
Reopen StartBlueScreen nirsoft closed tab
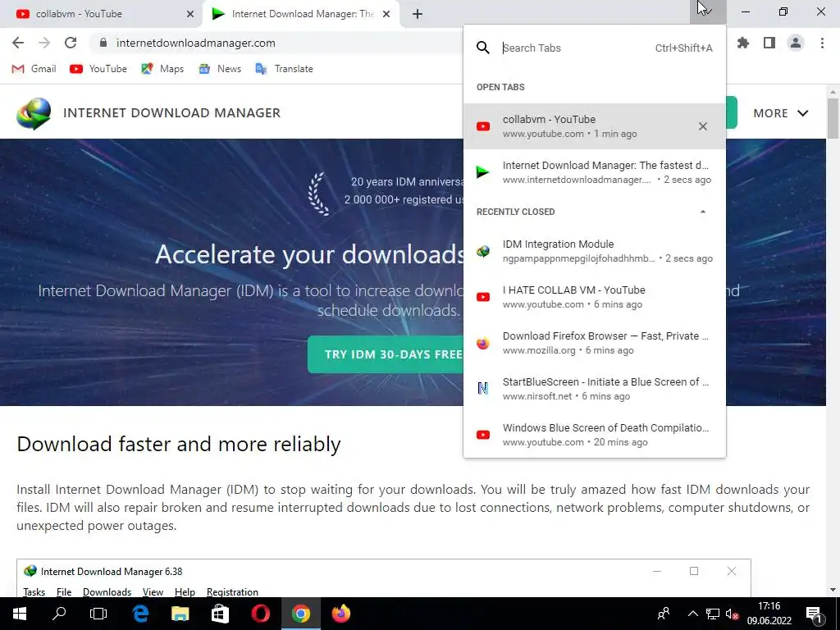(595, 389)
